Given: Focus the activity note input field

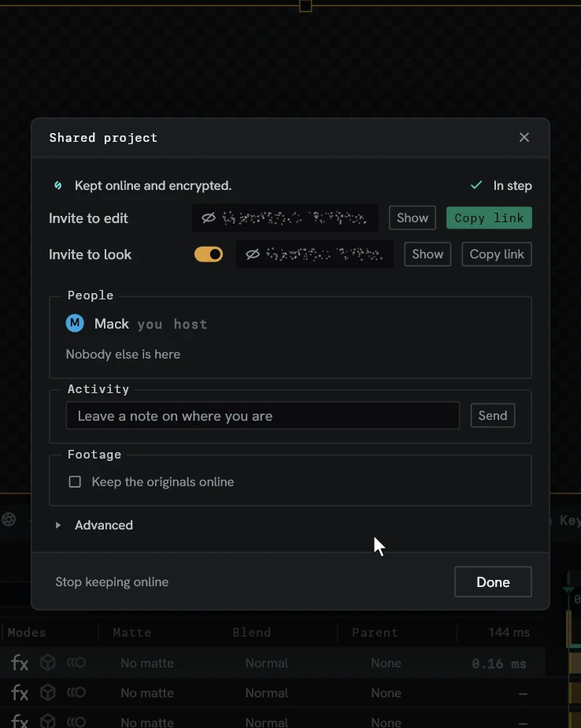Looking at the screenshot, I should [263, 415].
